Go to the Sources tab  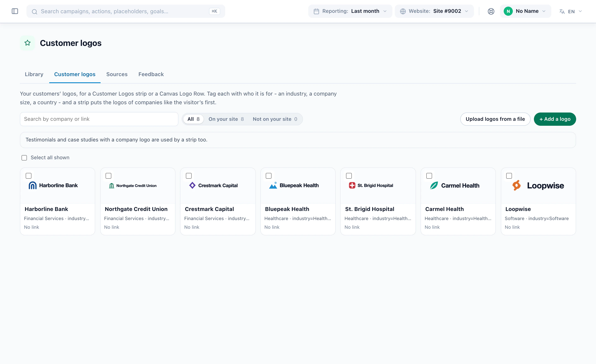point(117,74)
